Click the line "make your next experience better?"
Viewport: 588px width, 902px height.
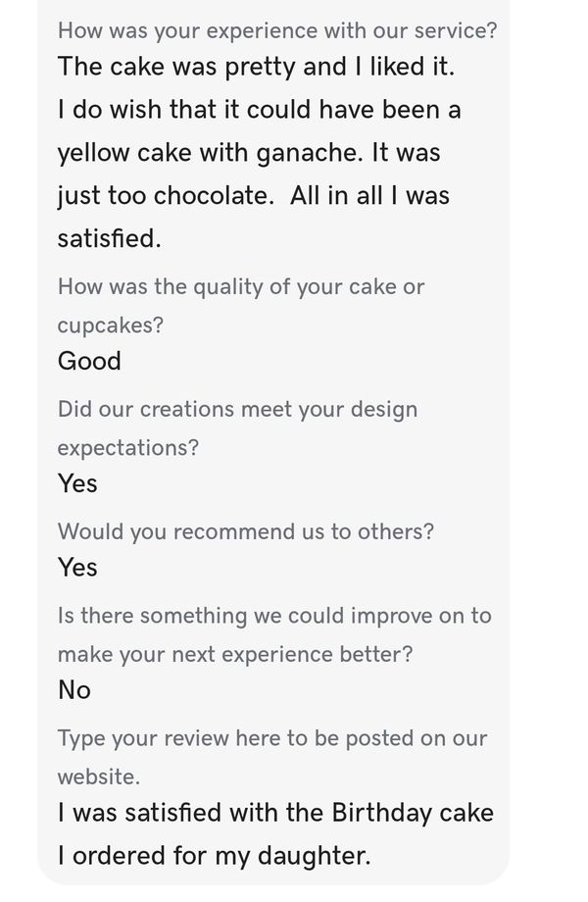click(235, 654)
